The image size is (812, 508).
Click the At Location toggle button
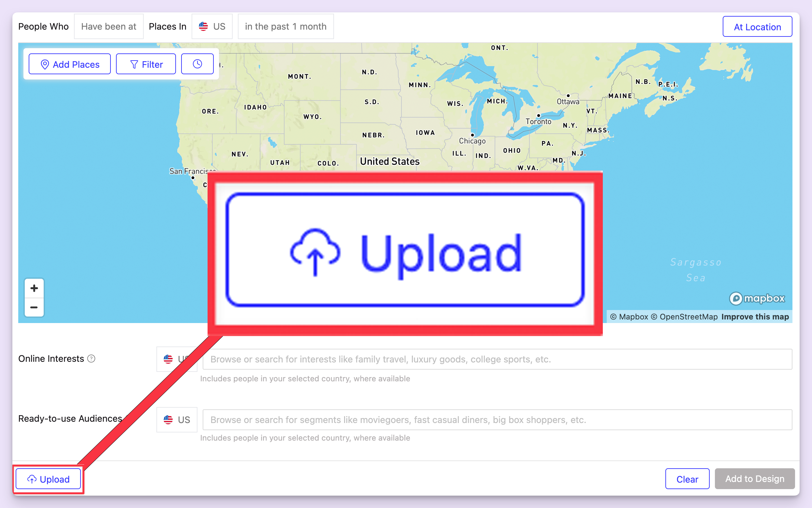[x=757, y=26]
